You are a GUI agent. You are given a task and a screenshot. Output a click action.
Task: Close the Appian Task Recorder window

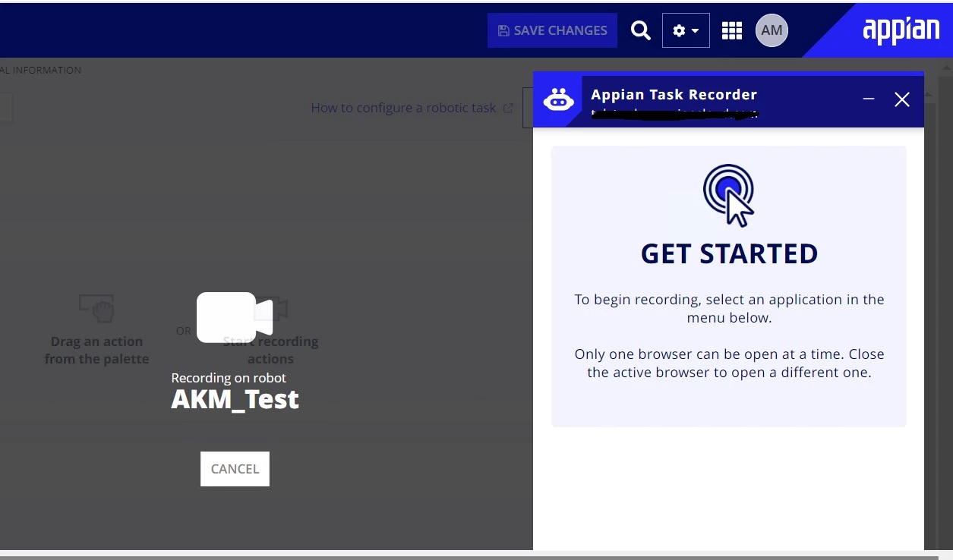point(902,99)
